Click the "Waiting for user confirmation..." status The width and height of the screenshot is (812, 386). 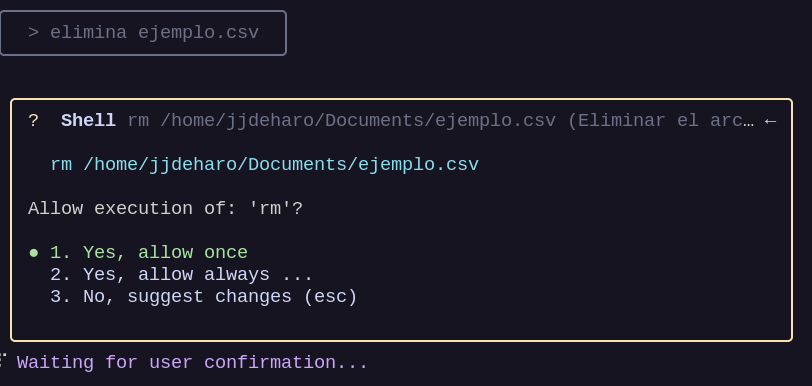[192, 362]
